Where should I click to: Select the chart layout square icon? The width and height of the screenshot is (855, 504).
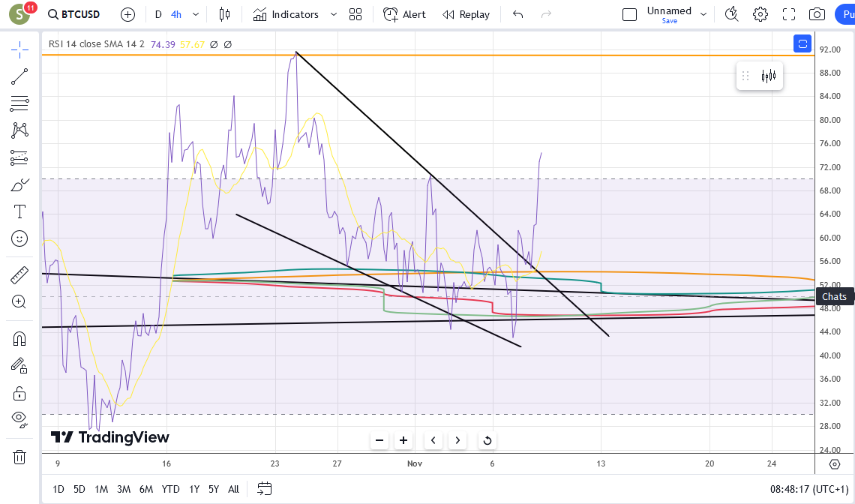629,15
